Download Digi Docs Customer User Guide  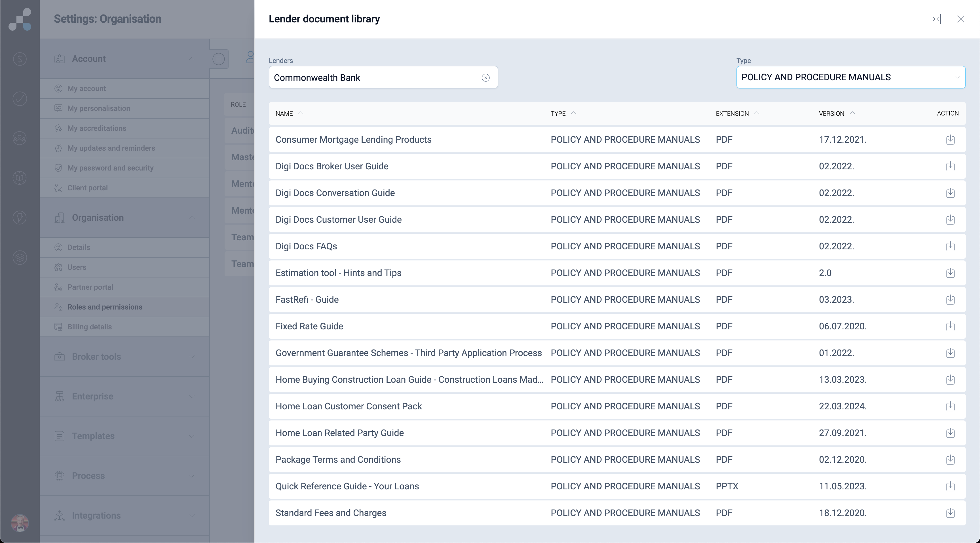(950, 220)
